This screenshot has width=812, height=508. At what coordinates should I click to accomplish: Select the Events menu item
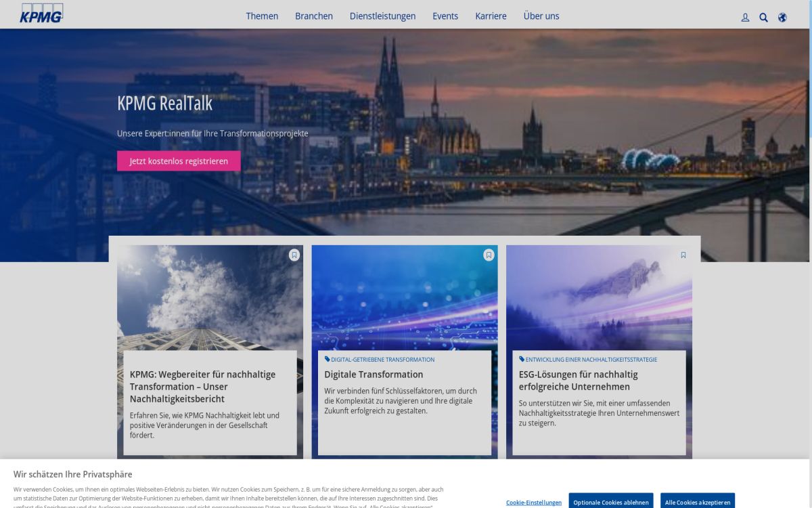(445, 16)
